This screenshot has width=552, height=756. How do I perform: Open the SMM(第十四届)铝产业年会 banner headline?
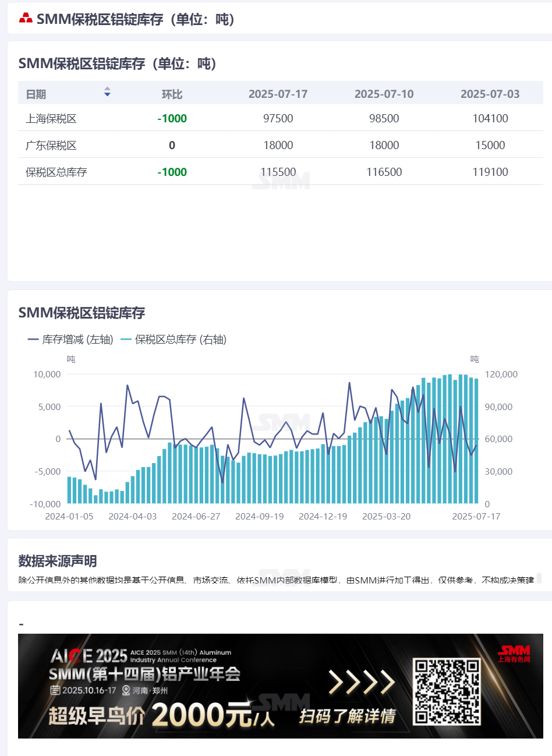(144, 674)
